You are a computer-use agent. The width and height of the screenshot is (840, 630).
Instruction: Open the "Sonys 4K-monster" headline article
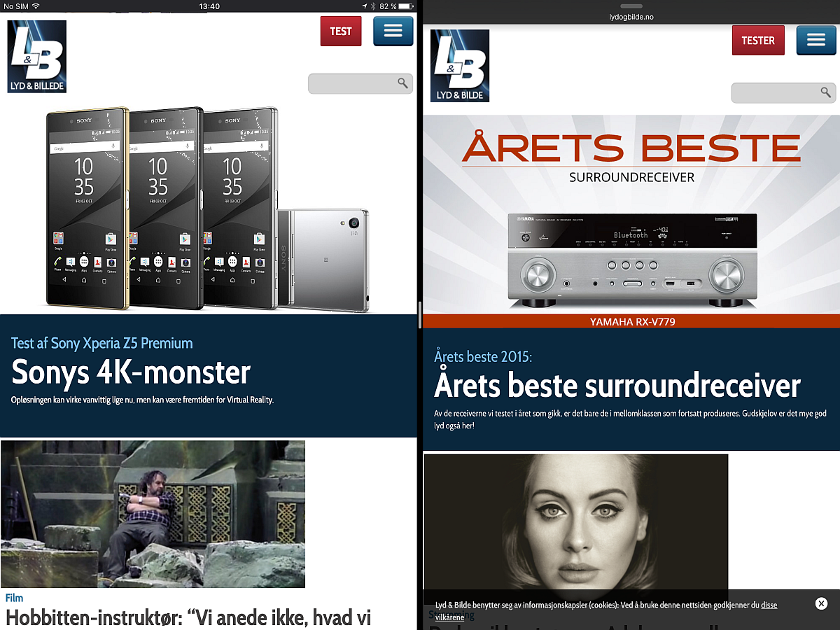point(131,372)
